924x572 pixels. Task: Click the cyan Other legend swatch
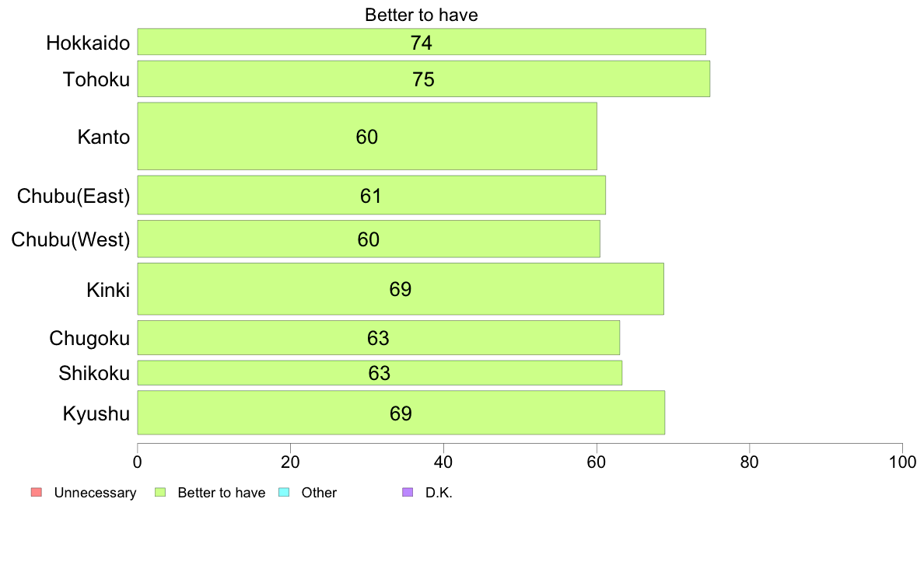point(283,492)
